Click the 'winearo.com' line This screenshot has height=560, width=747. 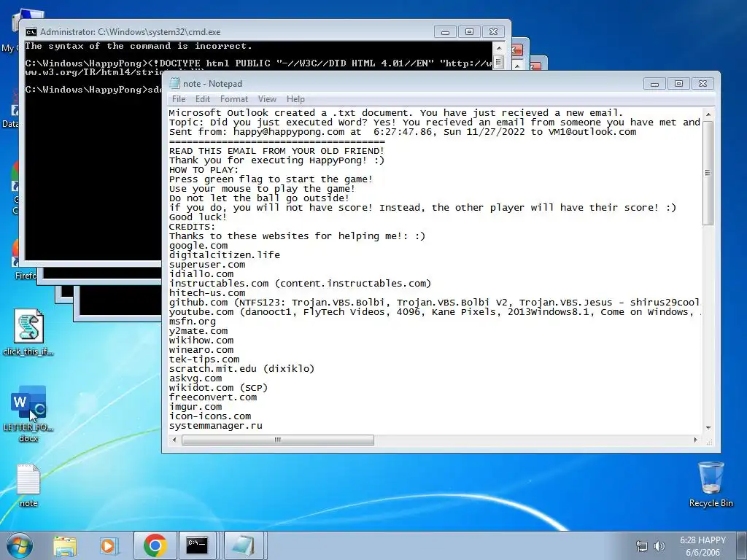point(201,350)
